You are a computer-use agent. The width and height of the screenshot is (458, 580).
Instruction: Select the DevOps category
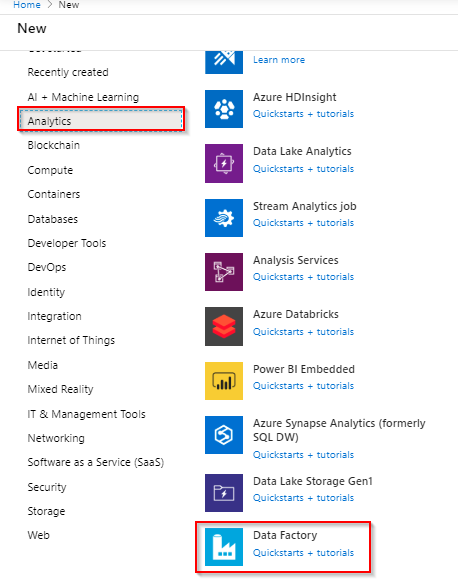point(47,267)
